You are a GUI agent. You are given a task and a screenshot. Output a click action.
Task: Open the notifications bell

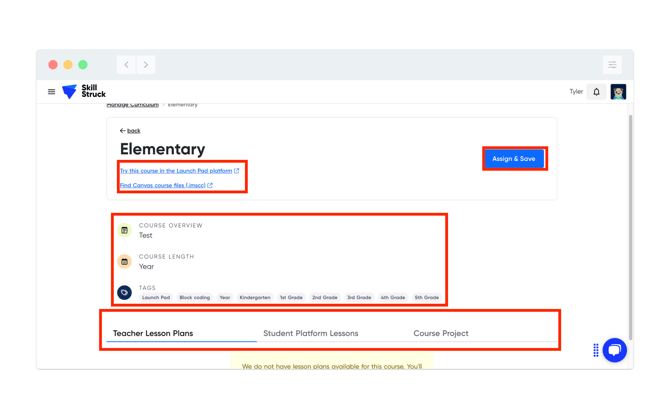tap(597, 92)
